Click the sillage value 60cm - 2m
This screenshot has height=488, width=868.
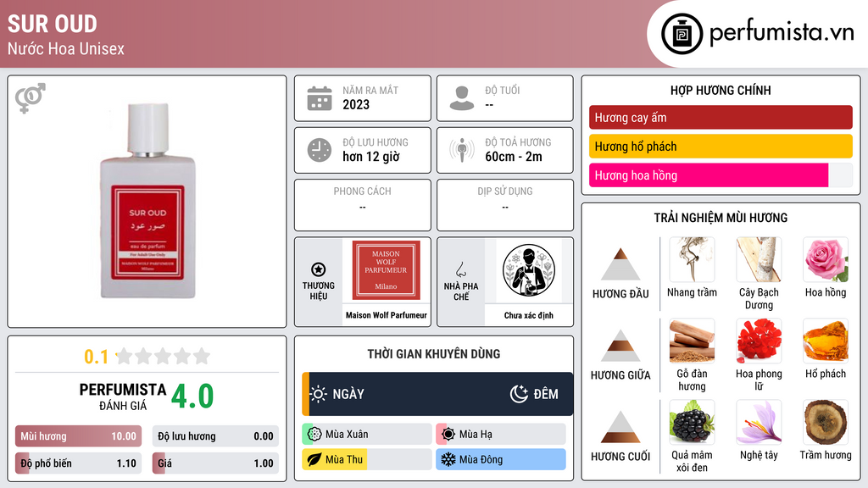[x=514, y=157]
